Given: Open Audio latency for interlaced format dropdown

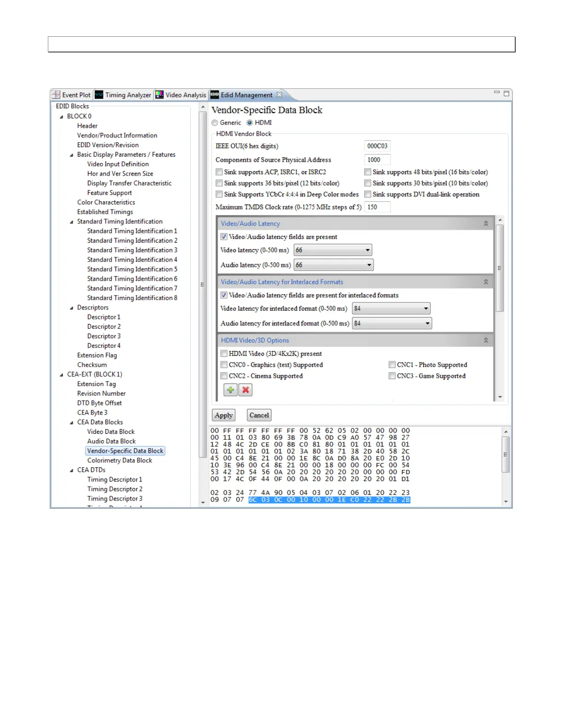Looking at the screenshot, I should [x=427, y=324].
